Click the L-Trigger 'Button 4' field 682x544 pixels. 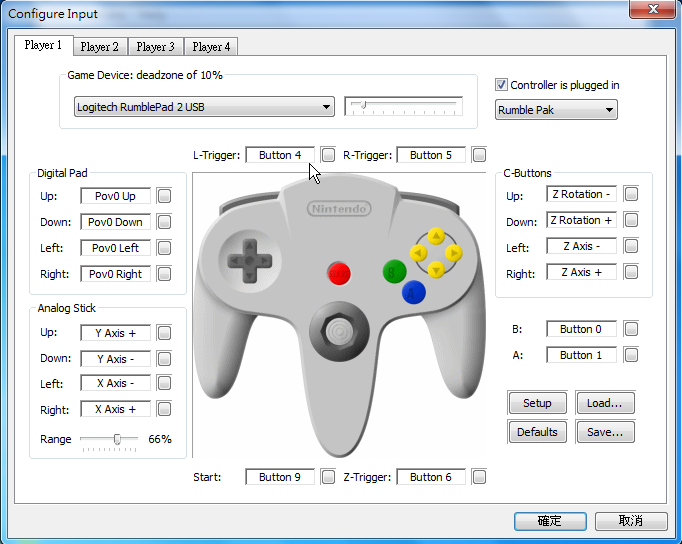[x=280, y=155]
